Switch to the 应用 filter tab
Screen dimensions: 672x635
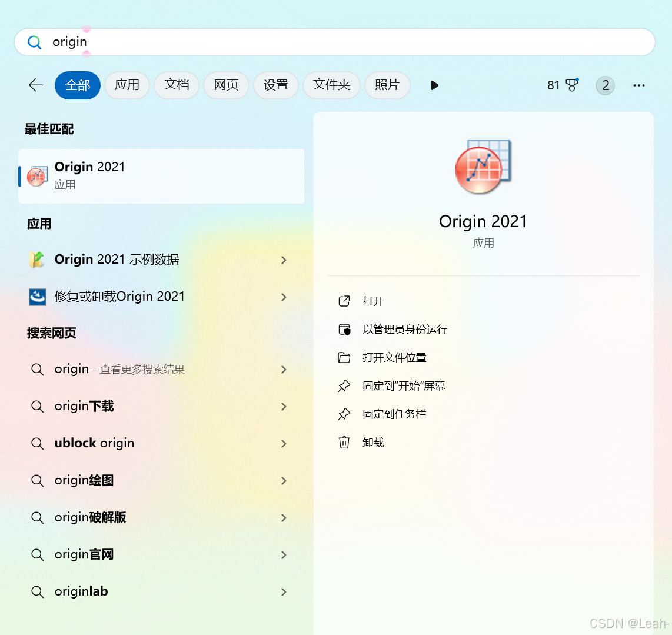click(x=127, y=85)
